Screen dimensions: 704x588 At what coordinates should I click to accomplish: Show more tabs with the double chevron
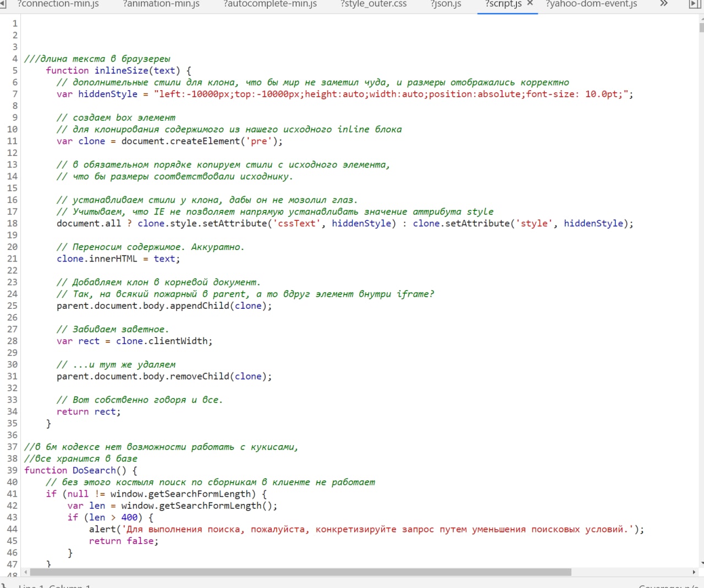tap(664, 4)
